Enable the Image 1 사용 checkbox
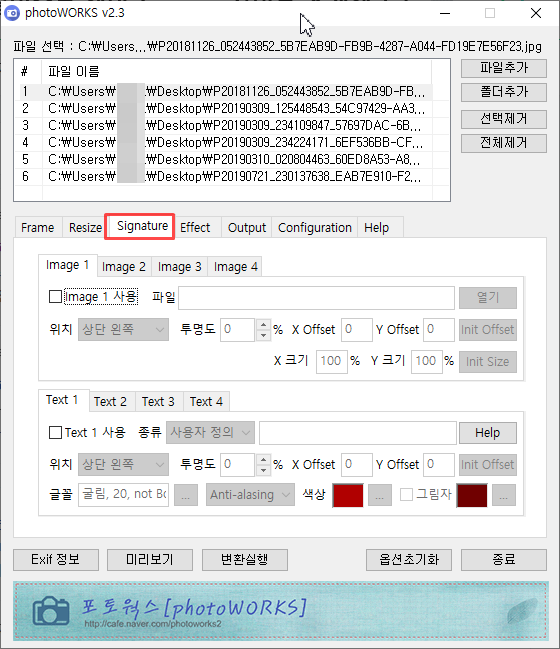The image size is (560, 649). point(55,297)
